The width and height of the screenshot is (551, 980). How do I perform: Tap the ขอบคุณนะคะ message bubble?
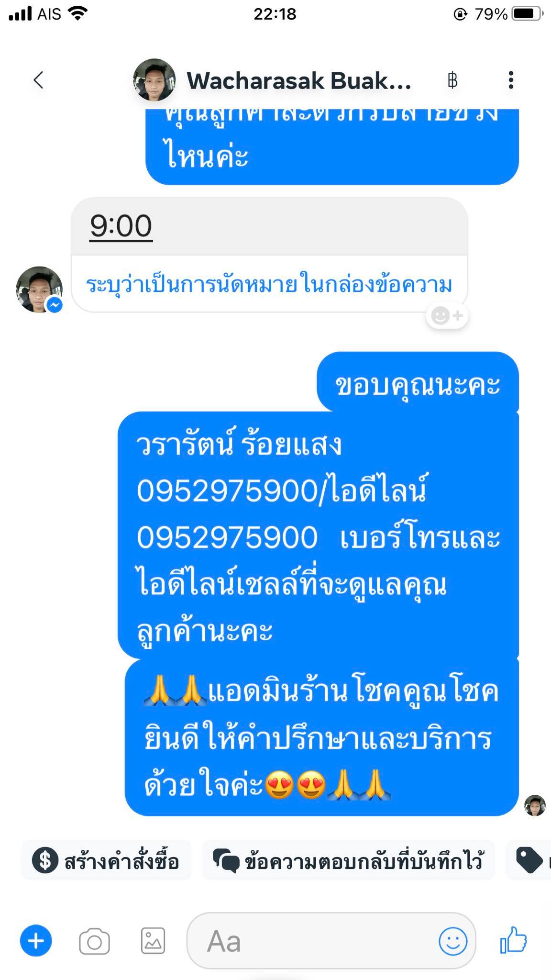click(x=418, y=383)
